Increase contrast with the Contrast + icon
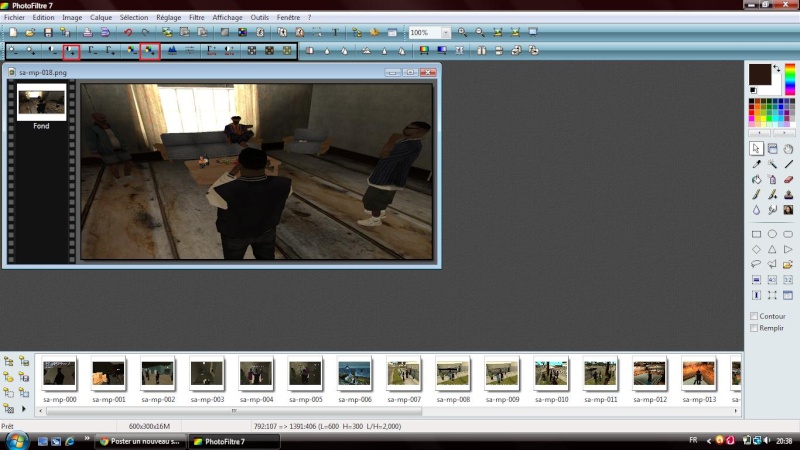The width and height of the screenshot is (800, 450). tap(71, 51)
